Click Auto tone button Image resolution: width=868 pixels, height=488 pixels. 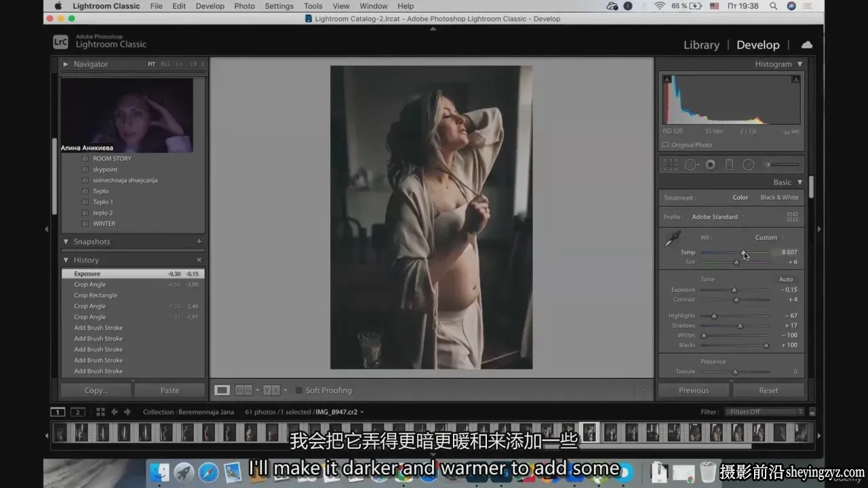pyautogui.click(x=785, y=279)
